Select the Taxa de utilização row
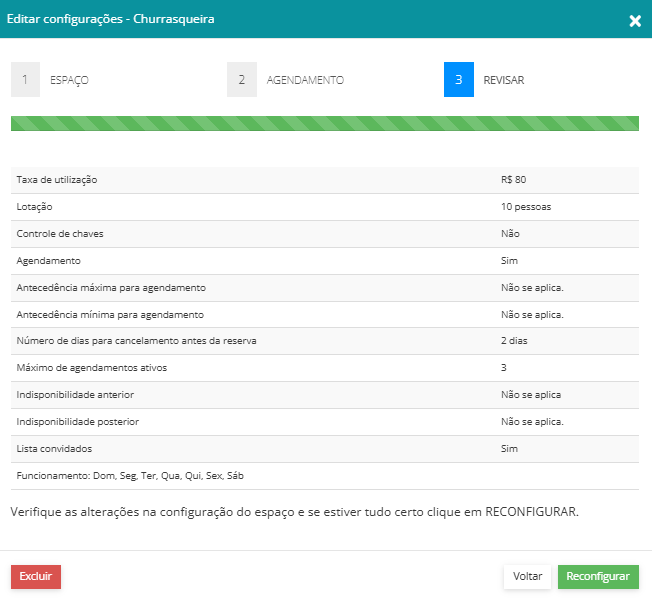Image resolution: width=652 pixels, height=600 pixels. (x=325, y=180)
